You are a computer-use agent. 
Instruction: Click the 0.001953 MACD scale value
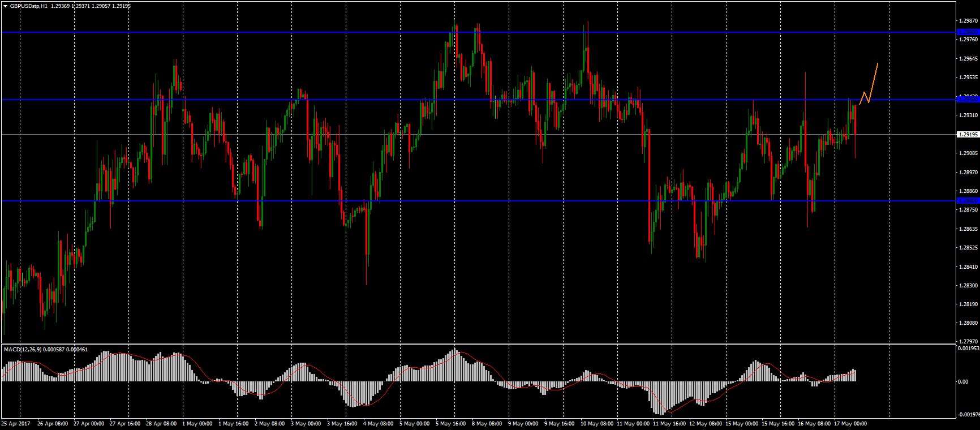(x=968, y=349)
